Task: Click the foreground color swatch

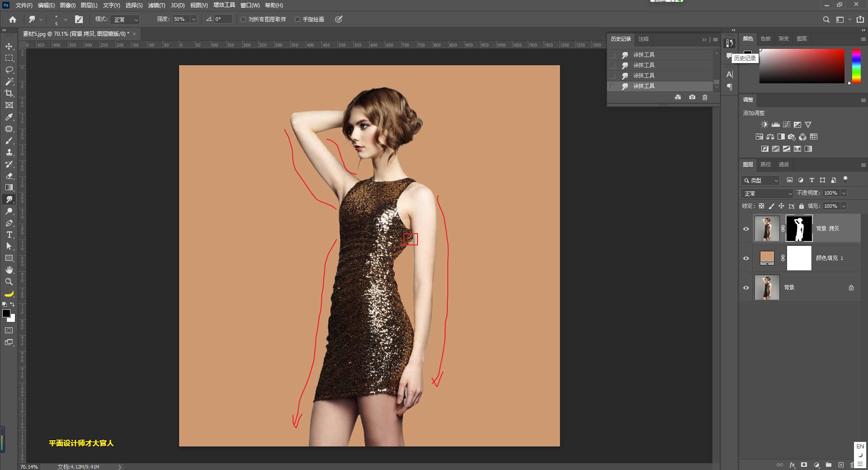Action: click(6, 313)
